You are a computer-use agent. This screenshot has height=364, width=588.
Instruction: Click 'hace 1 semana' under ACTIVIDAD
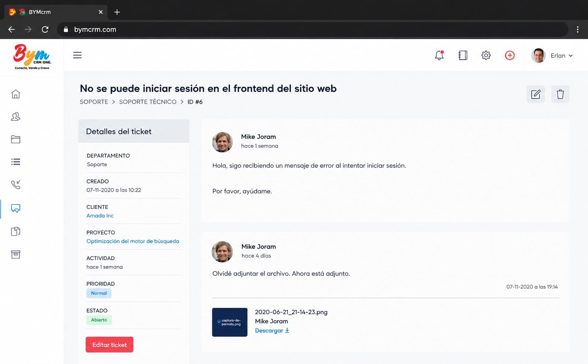pyautogui.click(x=105, y=267)
